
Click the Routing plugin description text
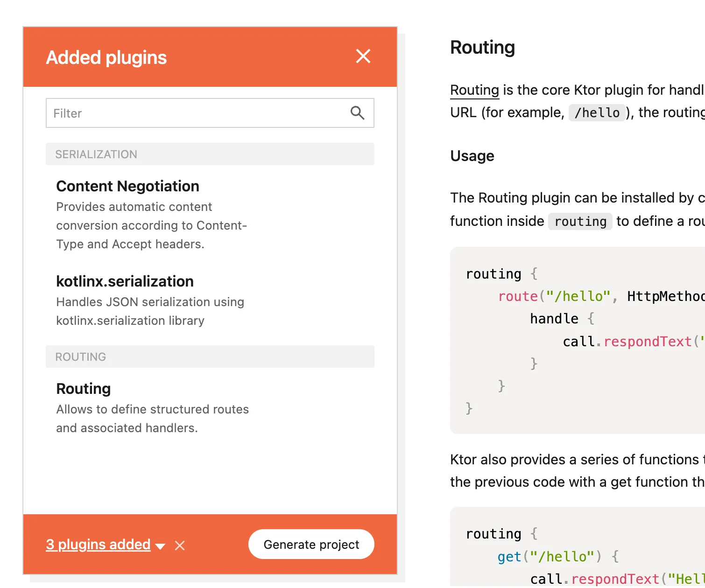point(152,419)
